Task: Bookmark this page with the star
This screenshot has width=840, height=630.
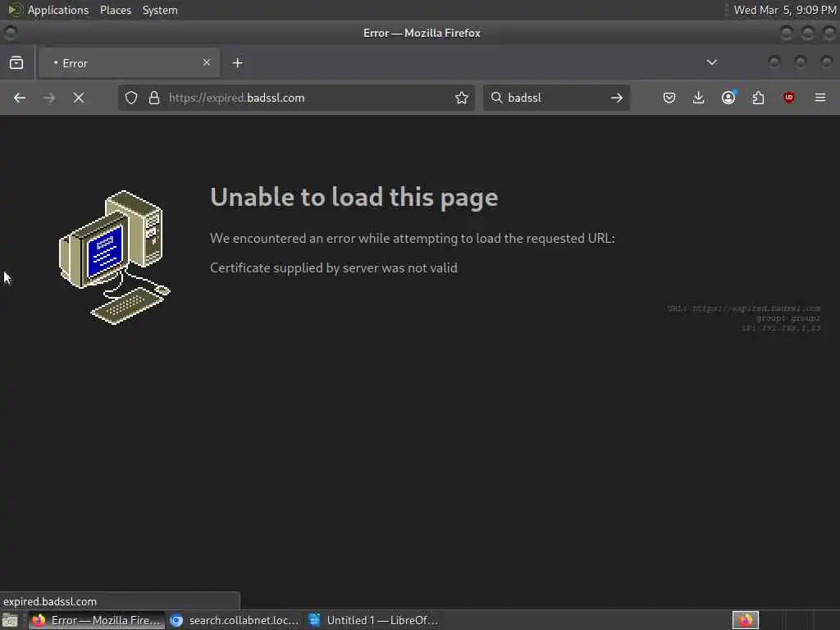Action: click(462, 98)
